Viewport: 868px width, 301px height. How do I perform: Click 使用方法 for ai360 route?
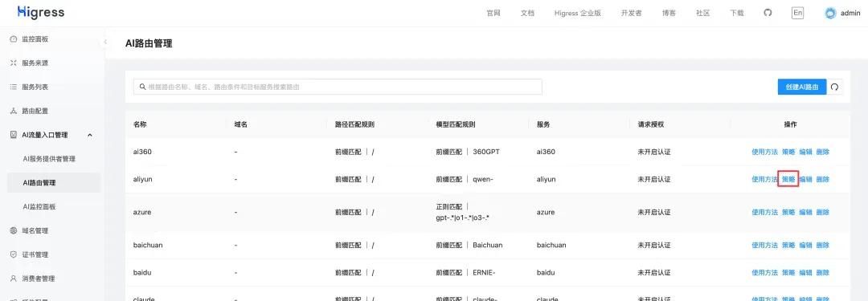[x=764, y=152]
